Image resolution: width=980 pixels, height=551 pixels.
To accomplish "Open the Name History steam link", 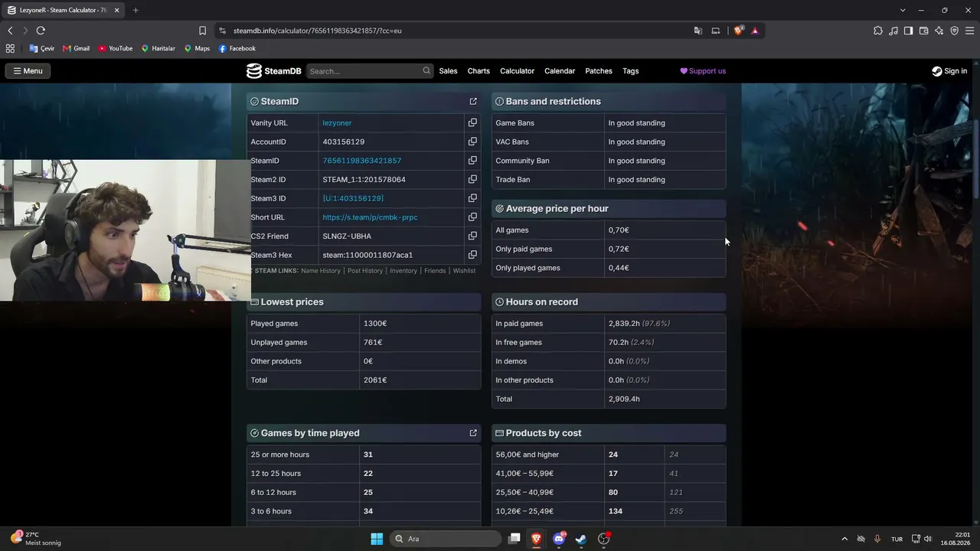I will (321, 271).
